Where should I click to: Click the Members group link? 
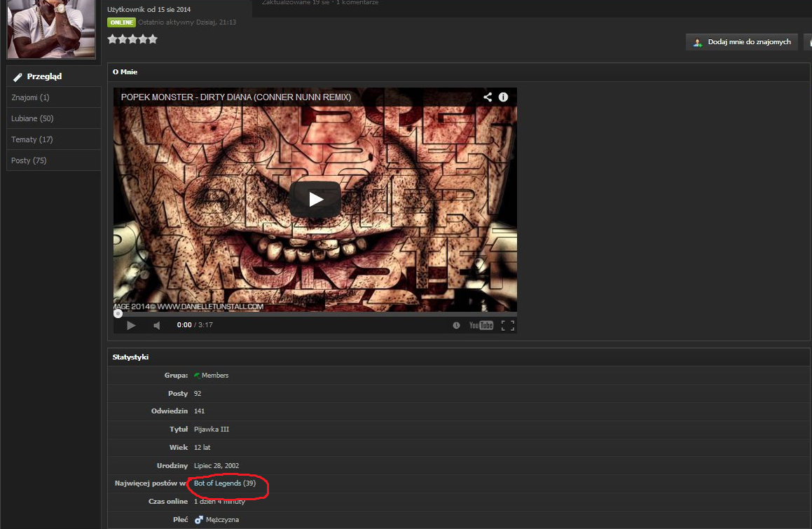215,375
